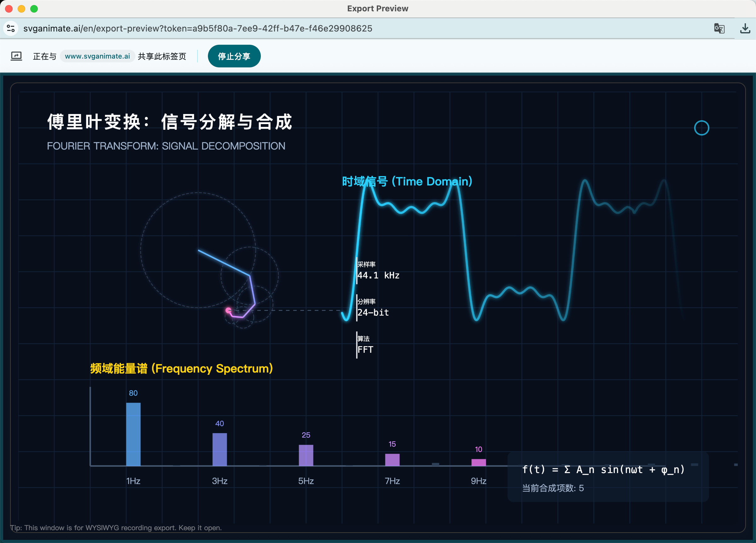Click the 1Hz spectrum bar labeled 80

tap(133, 434)
